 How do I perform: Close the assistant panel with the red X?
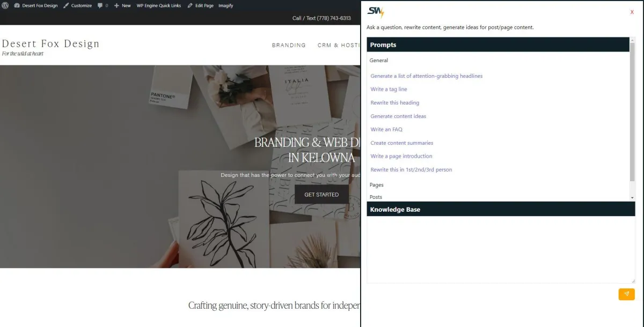(x=632, y=12)
